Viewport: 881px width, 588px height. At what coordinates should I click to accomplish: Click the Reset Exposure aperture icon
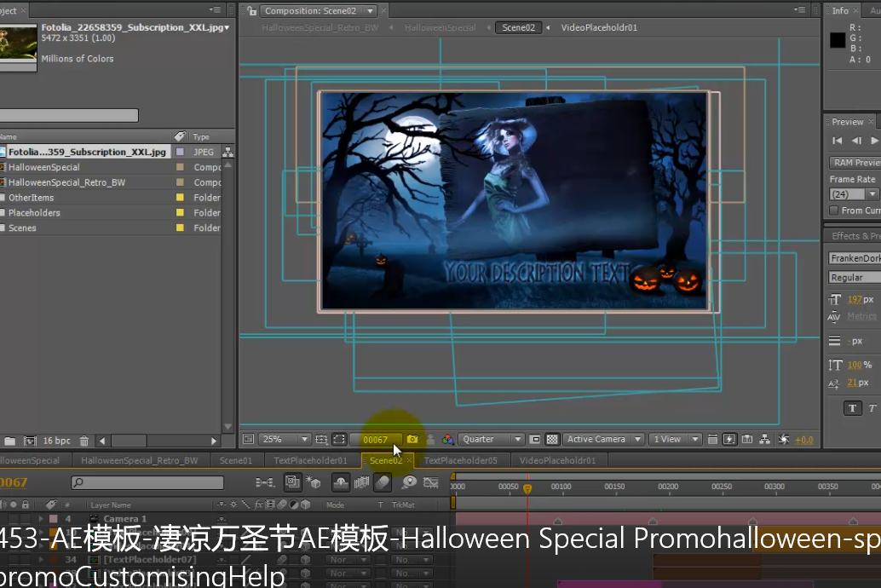[784, 439]
